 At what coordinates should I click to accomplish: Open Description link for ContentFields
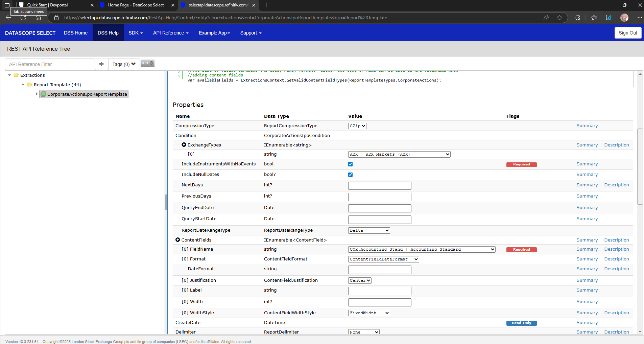pyautogui.click(x=617, y=240)
